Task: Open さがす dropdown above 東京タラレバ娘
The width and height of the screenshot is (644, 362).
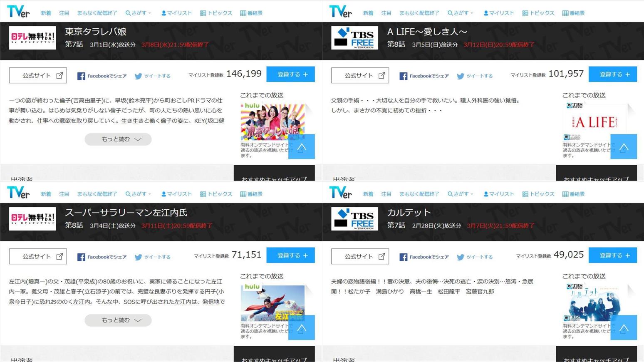Action: coord(139,13)
